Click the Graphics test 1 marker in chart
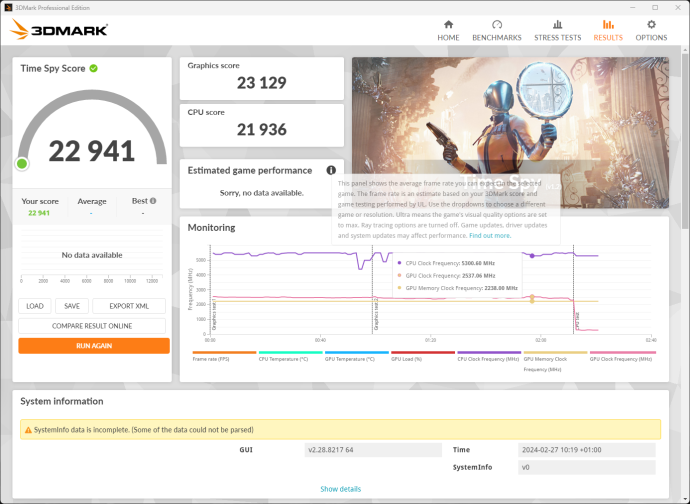 tap(214, 316)
